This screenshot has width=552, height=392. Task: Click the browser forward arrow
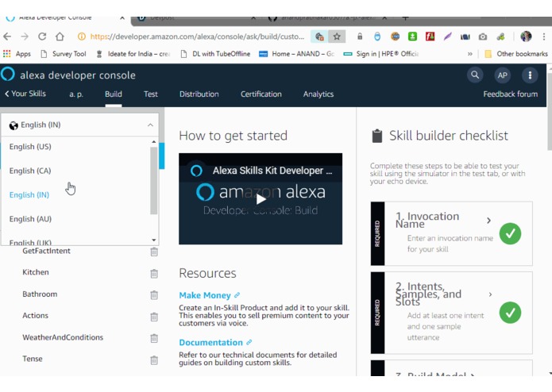(x=25, y=37)
